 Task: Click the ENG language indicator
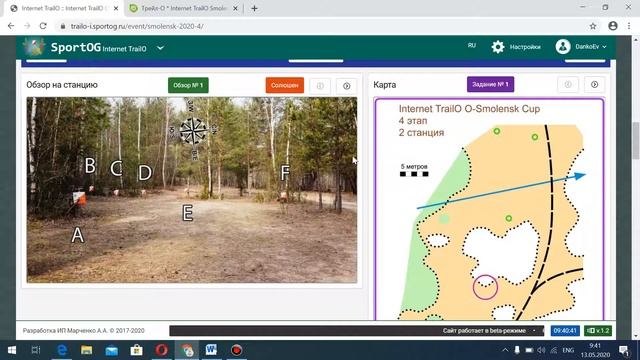pos(568,350)
